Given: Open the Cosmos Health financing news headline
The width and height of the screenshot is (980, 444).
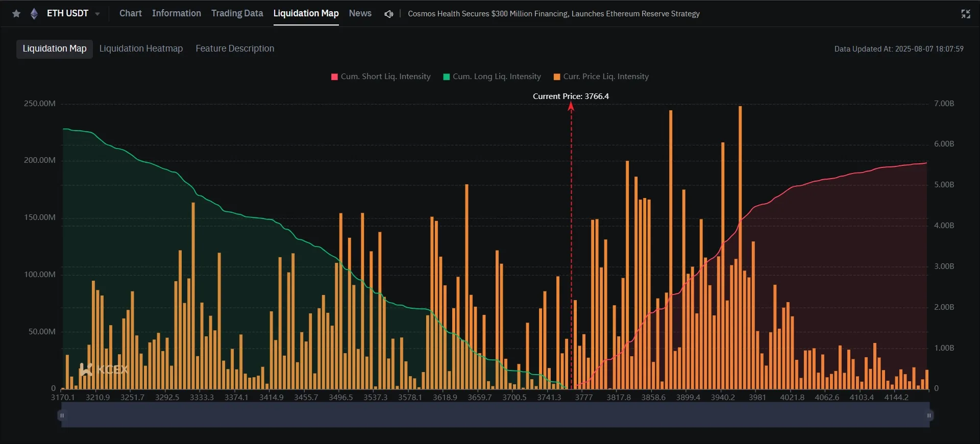Looking at the screenshot, I should [554, 14].
